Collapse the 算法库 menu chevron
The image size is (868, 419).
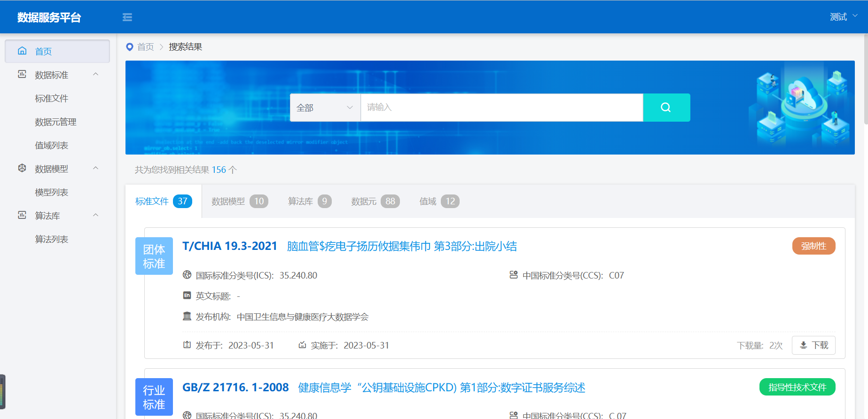click(x=96, y=215)
